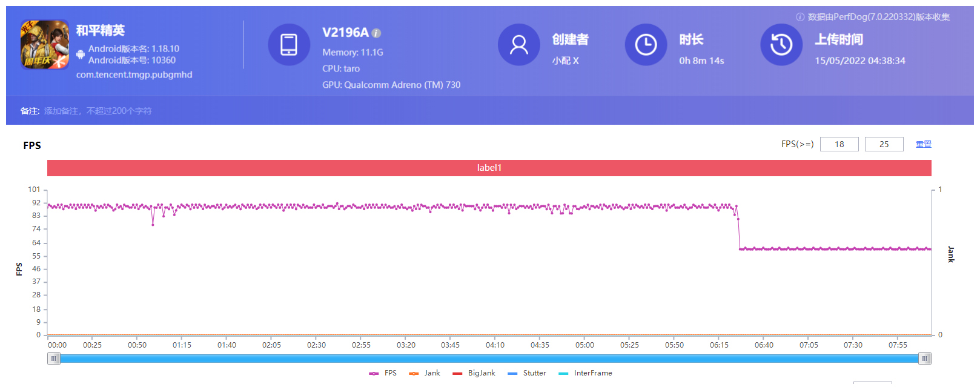Screen dimensions: 980x390
Task: Select the red label1 bar
Action: (x=489, y=168)
